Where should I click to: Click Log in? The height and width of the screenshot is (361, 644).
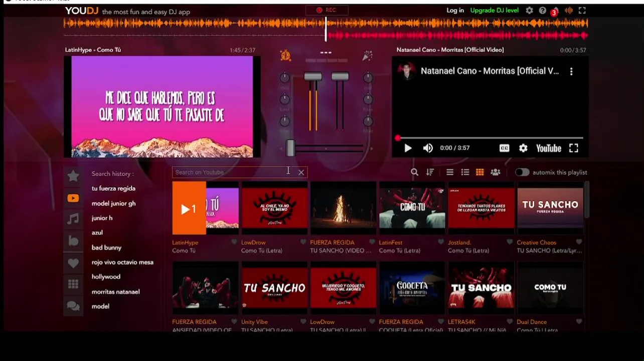click(x=455, y=11)
